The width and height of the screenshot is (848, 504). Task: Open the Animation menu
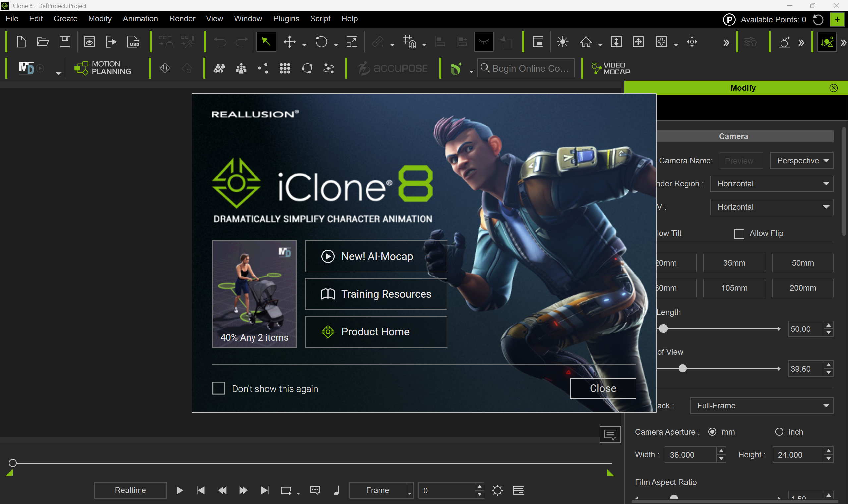click(141, 19)
